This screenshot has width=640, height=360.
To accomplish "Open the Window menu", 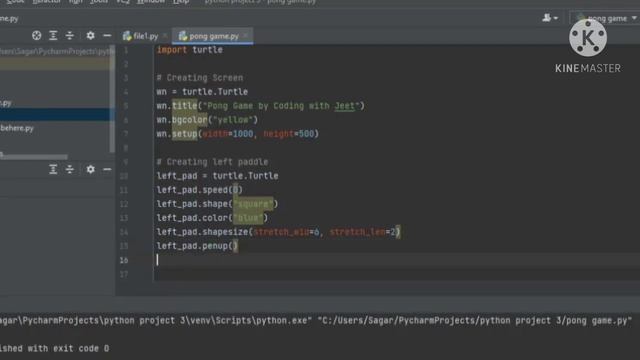I will point(150,2).
